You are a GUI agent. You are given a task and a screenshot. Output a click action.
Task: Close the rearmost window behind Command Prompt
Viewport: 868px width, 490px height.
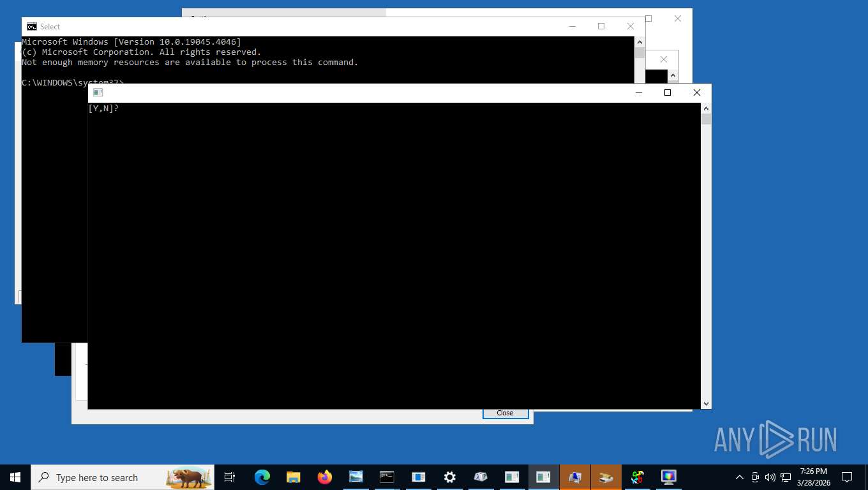(678, 19)
